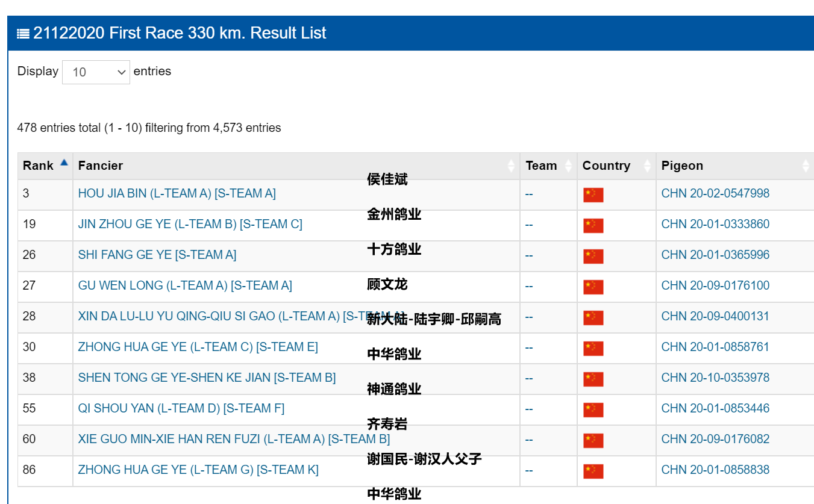814x504 pixels.
Task: Sort by Pigeon column arrows
Action: 806,166
